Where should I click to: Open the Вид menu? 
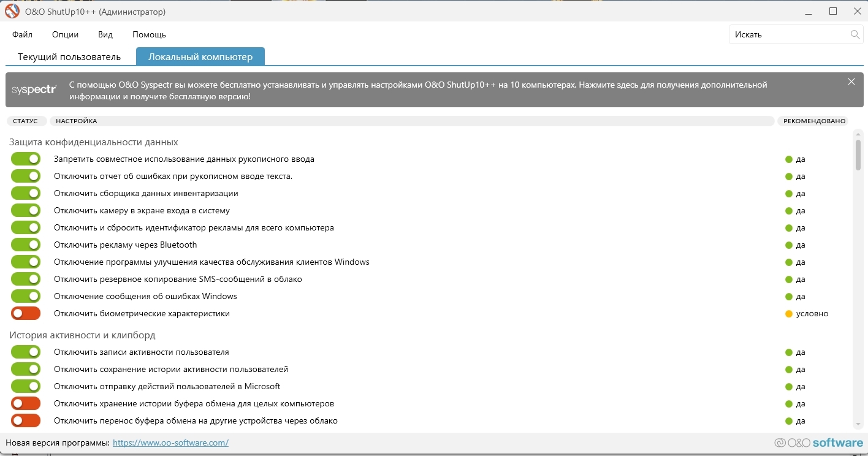[x=105, y=34]
